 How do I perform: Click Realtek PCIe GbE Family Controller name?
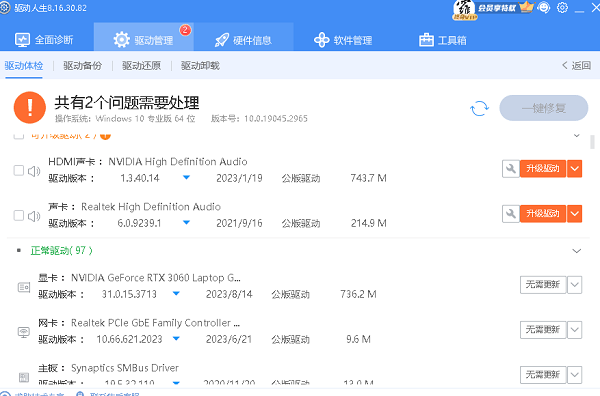(x=155, y=323)
